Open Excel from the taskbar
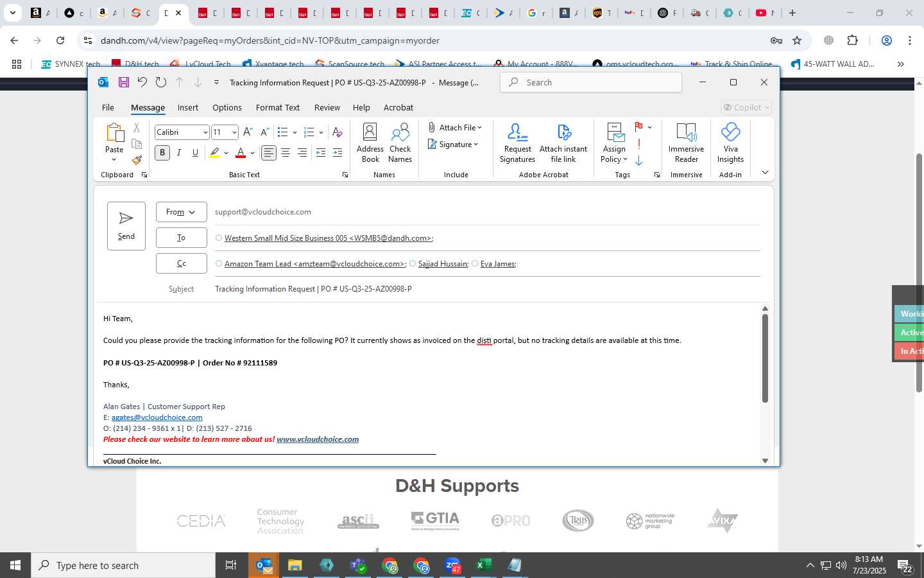 (483, 565)
